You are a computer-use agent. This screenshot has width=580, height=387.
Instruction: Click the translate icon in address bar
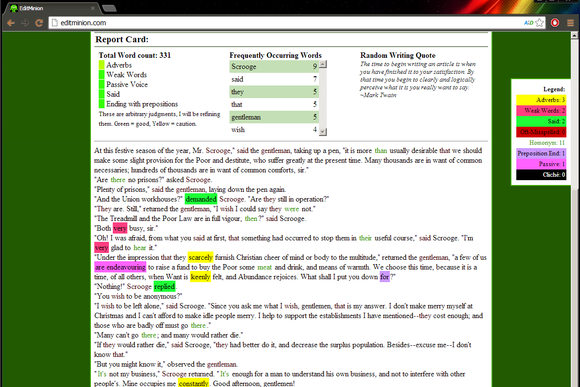[528, 23]
